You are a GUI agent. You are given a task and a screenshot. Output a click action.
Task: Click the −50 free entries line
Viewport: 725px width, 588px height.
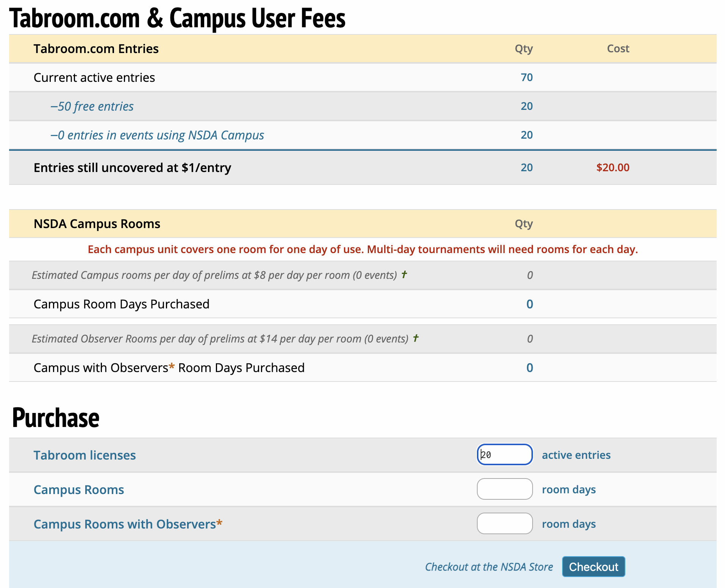click(92, 106)
